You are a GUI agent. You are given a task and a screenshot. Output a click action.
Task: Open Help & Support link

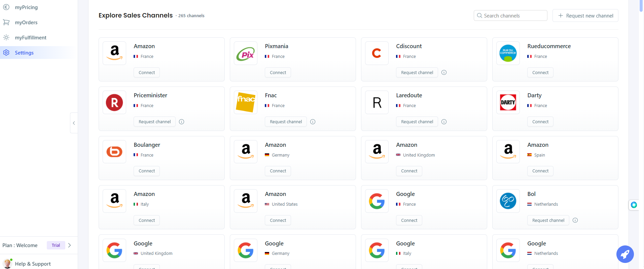(33, 264)
